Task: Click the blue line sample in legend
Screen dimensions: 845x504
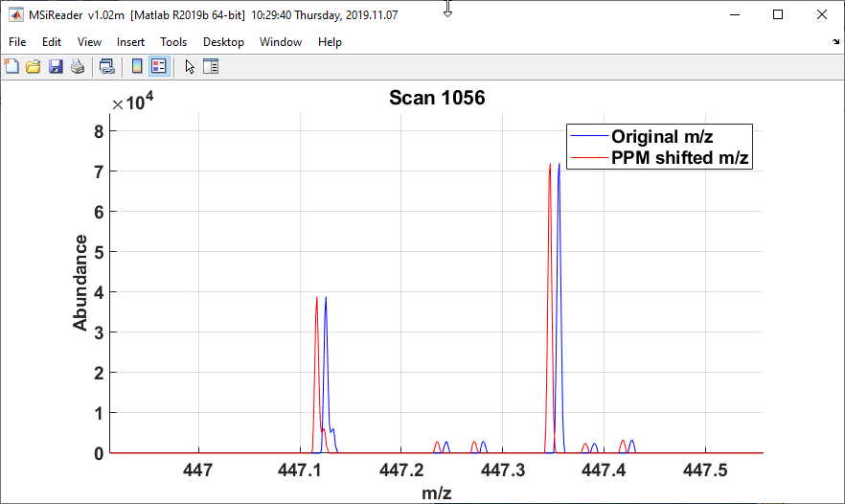Action: pyautogui.click(x=589, y=136)
